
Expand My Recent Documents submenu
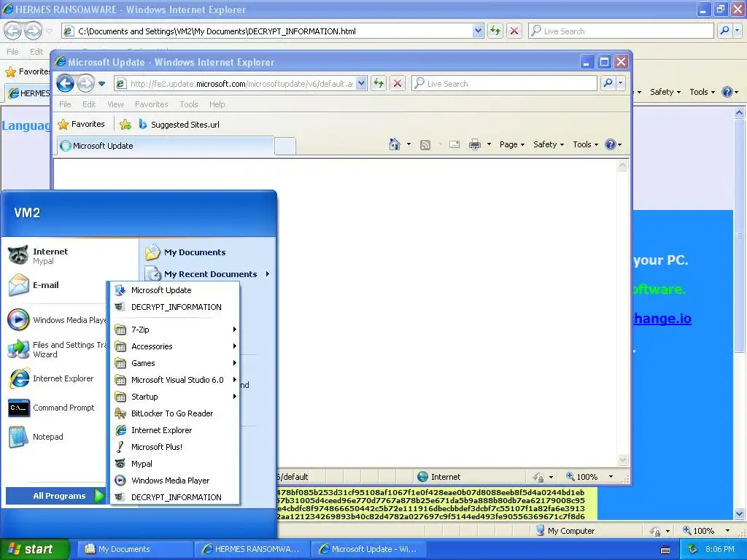208,274
